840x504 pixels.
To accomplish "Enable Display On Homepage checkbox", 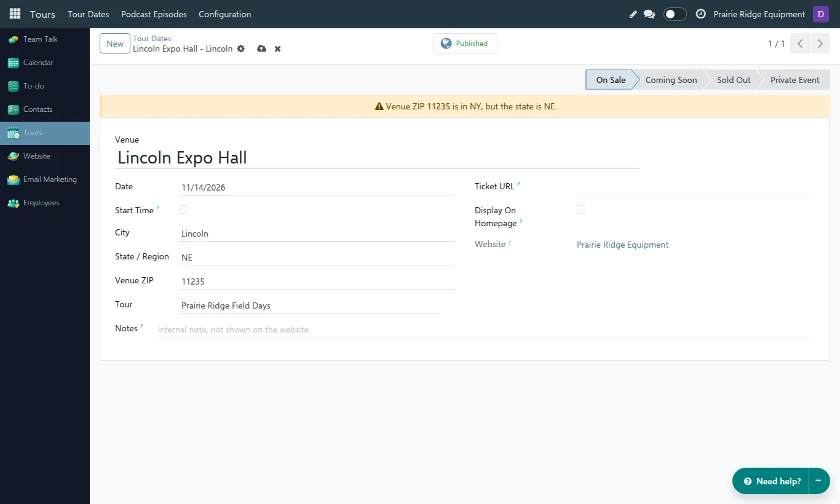I will click(x=581, y=210).
